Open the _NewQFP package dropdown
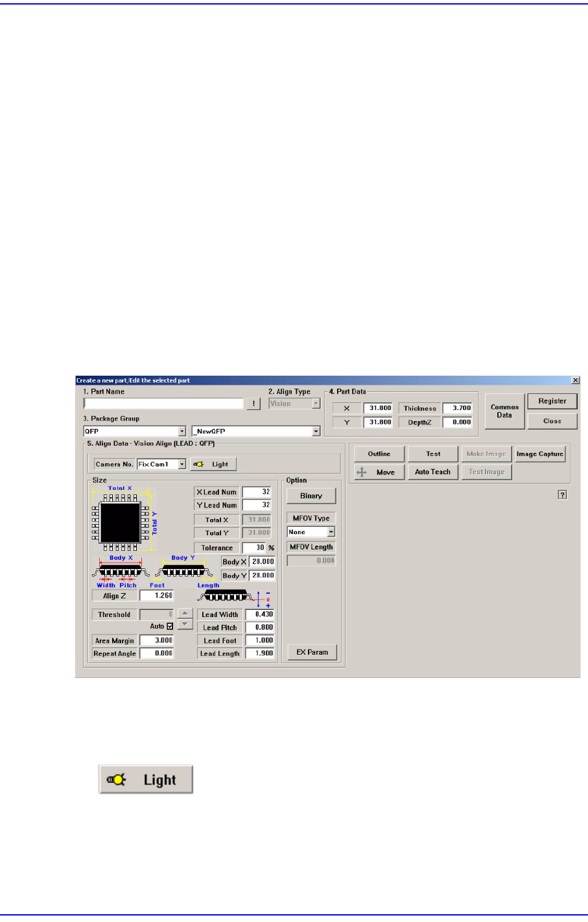The image size is (588, 922). tap(316, 431)
